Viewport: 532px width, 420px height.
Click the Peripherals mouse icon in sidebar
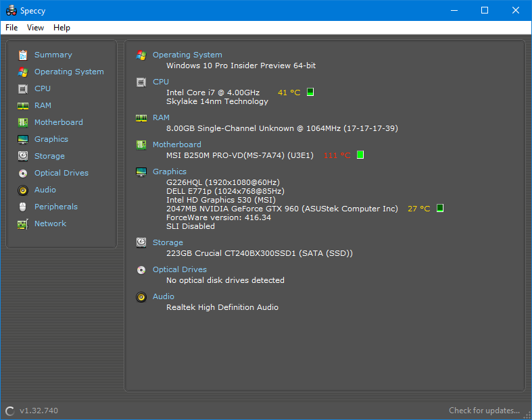pyautogui.click(x=23, y=207)
